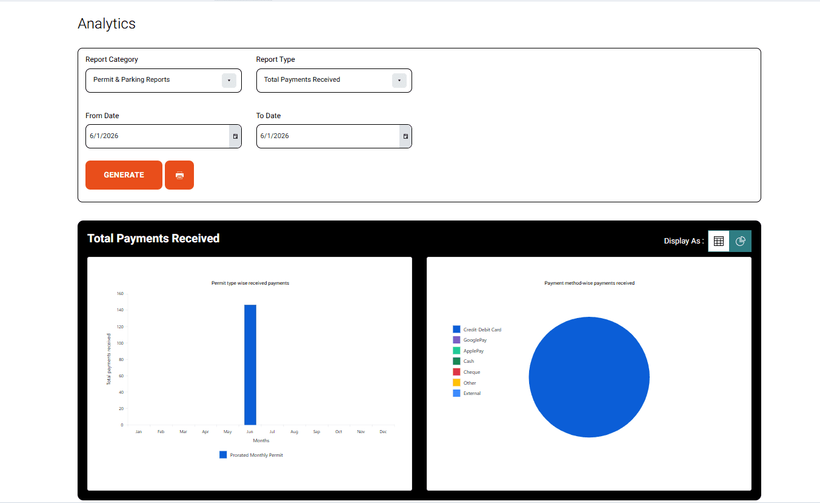
Task: Click the Jun month axis label
Action: (x=250, y=432)
